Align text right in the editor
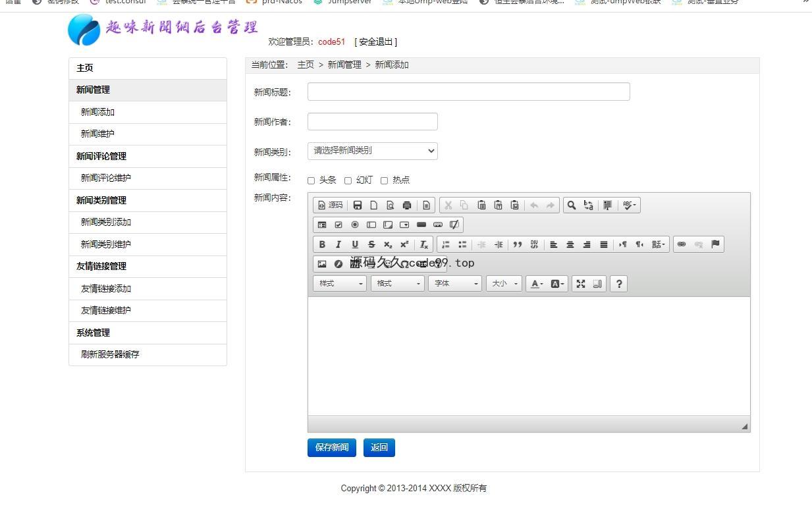The width and height of the screenshot is (812, 511). point(587,245)
